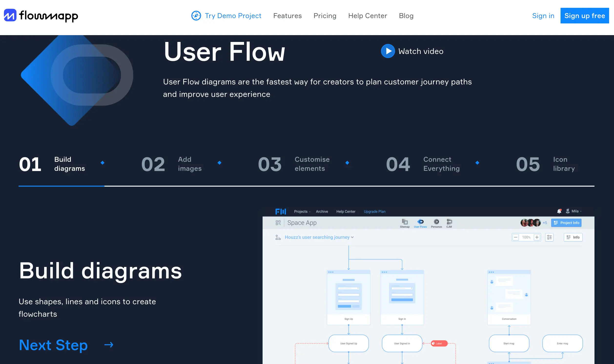Click the Next Step arrow icon
Image resolution: width=614 pixels, height=364 pixels.
coord(109,345)
